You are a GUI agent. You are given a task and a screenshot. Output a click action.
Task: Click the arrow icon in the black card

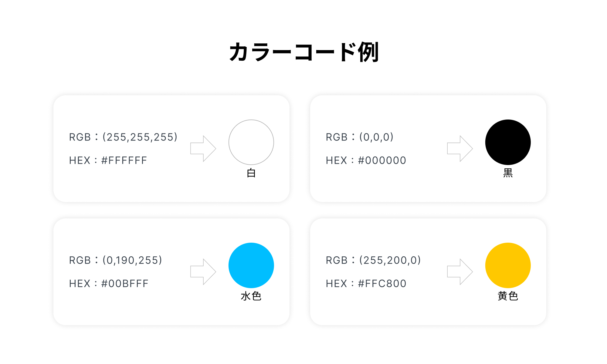(460, 149)
